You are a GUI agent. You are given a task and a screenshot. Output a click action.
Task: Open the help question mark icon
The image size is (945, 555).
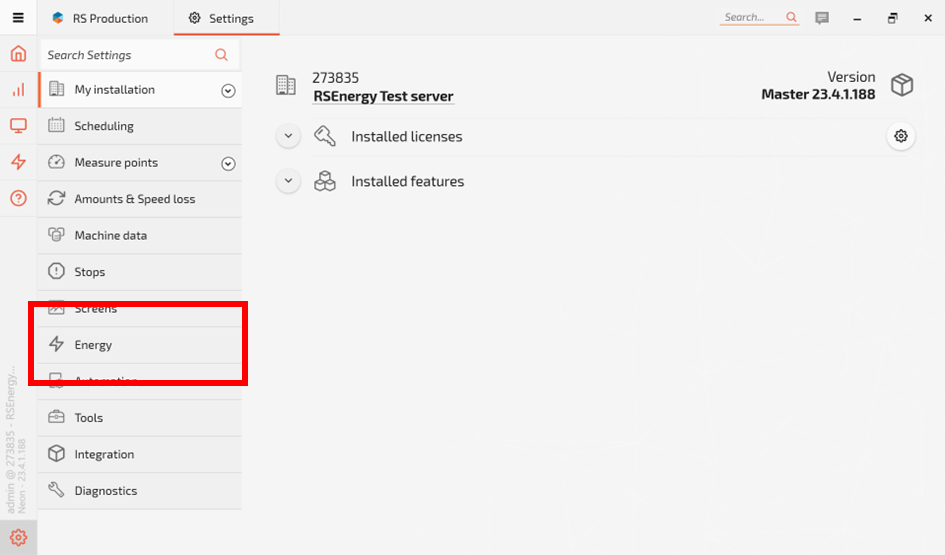(x=18, y=198)
